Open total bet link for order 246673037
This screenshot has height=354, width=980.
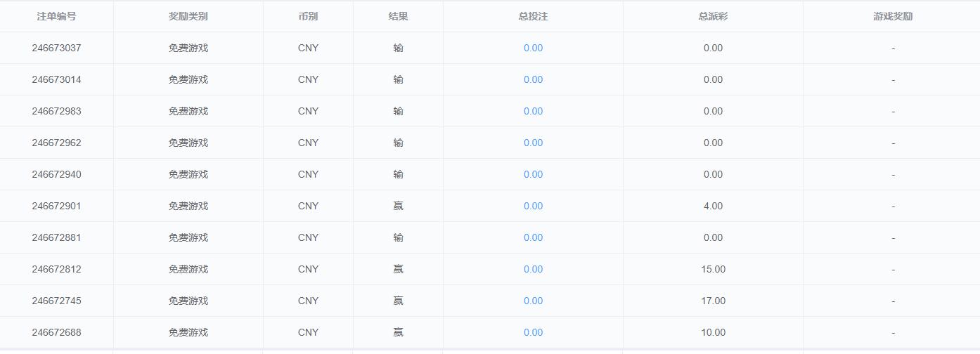(533, 48)
